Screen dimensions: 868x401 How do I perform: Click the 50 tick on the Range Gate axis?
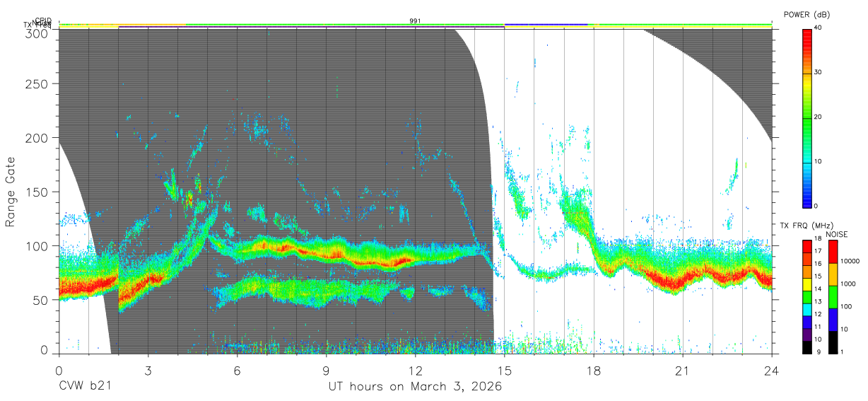[x=40, y=300]
